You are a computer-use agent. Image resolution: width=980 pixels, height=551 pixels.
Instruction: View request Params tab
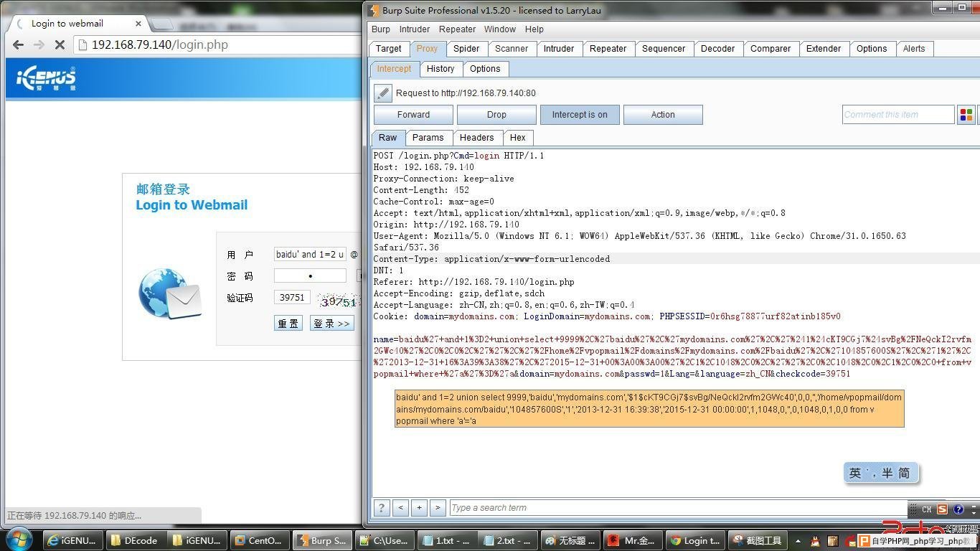click(428, 138)
